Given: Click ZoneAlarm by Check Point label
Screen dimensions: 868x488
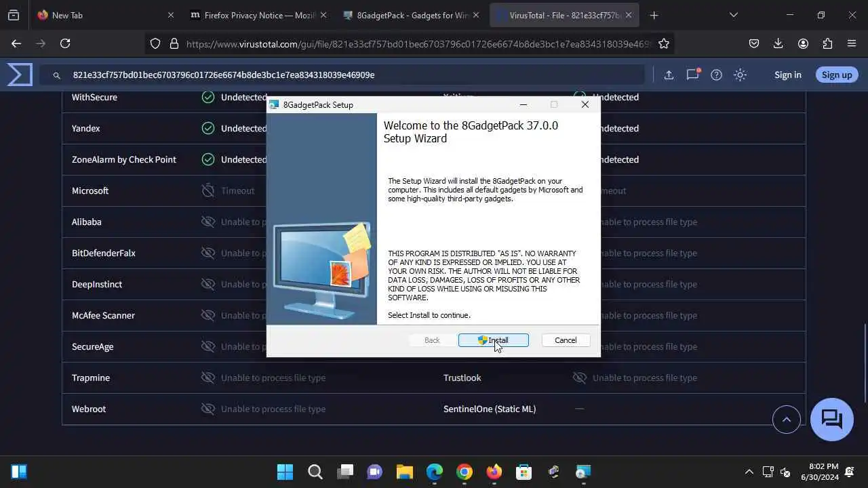Looking at the screenshot, I should pos(124,159).
